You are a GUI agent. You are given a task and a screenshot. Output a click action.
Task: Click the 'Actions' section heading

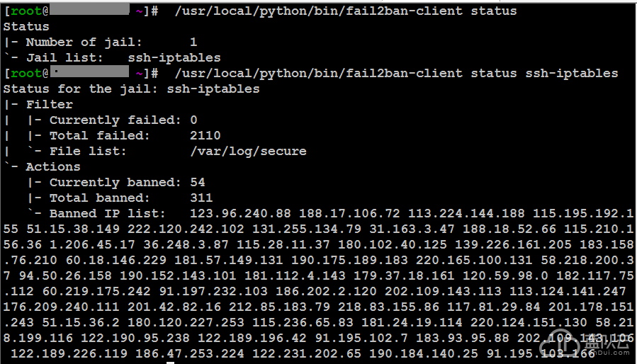[53, 166]
